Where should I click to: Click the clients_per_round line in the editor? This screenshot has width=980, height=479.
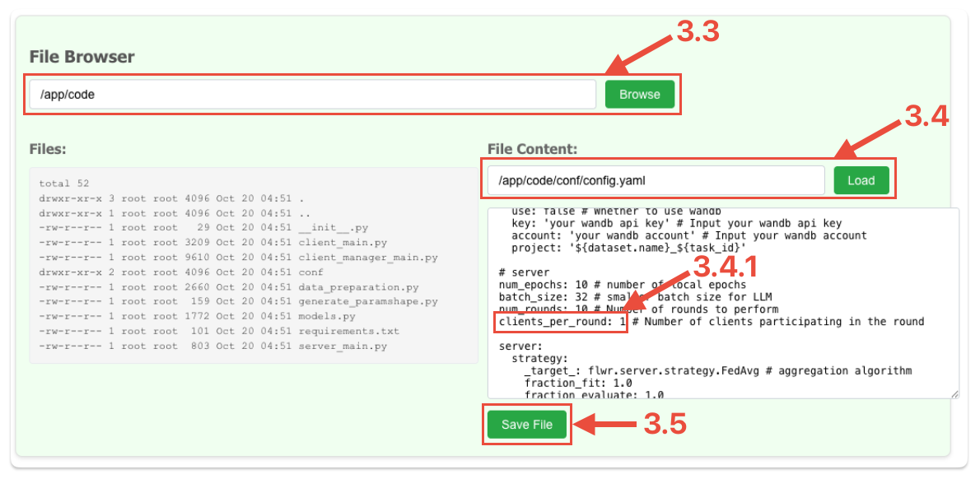point(561,322)
